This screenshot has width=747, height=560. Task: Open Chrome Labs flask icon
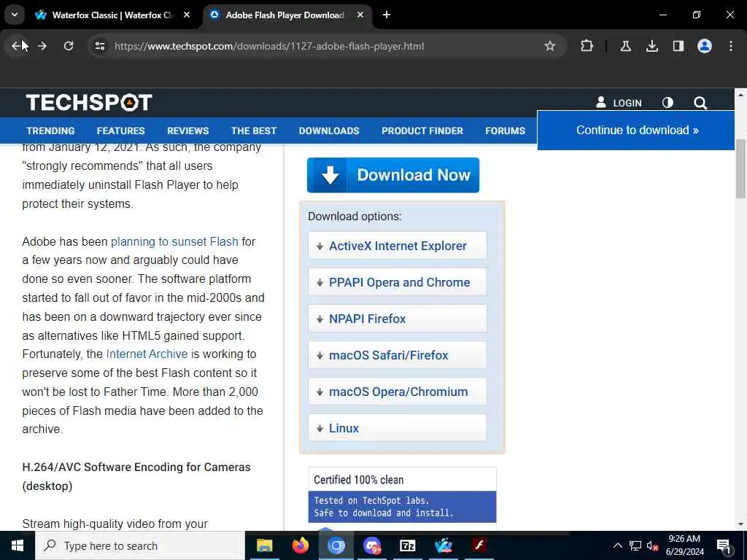point(625,46)
